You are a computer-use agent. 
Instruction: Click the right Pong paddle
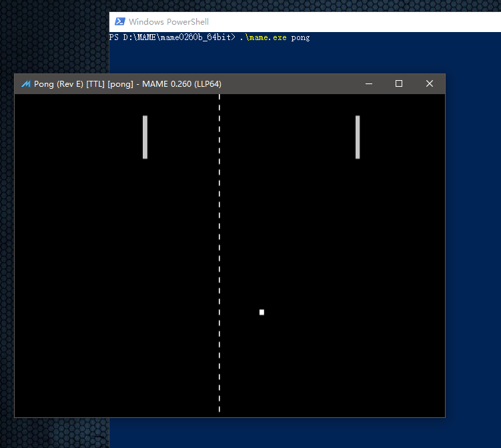358,137
